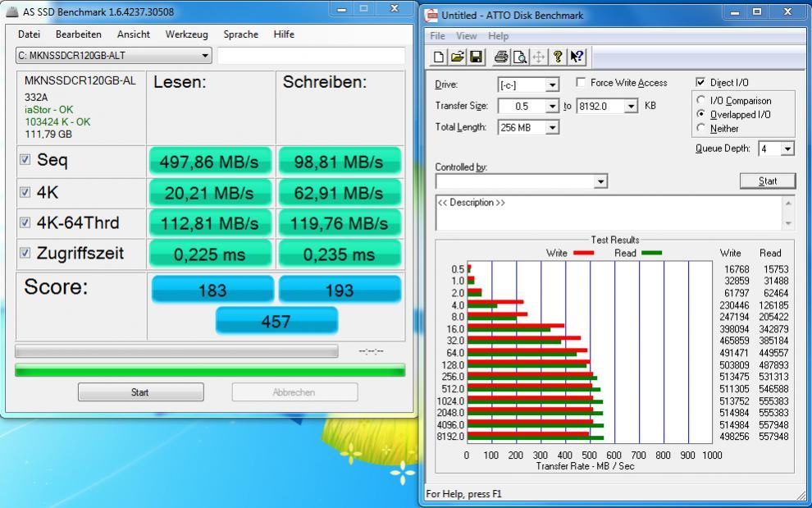
Task: Open the Transfer Size maximum 8192.0 dropdown
Action: coord(631,106)
